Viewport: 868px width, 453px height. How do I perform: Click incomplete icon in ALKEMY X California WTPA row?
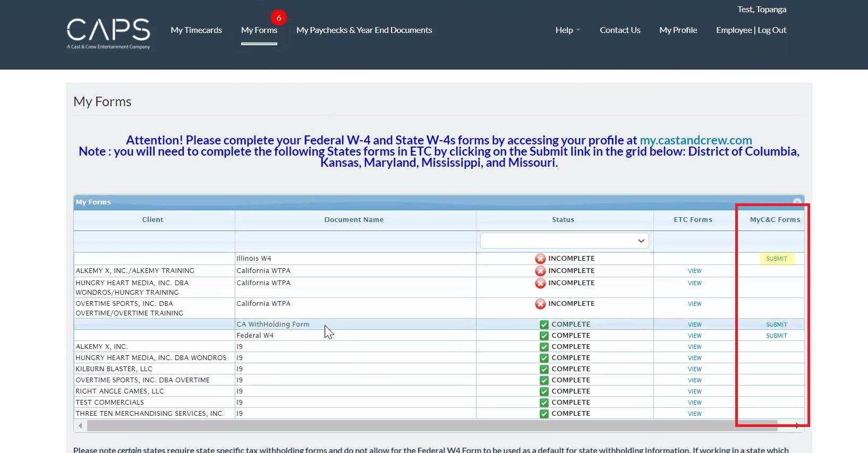tap(540, 271)
